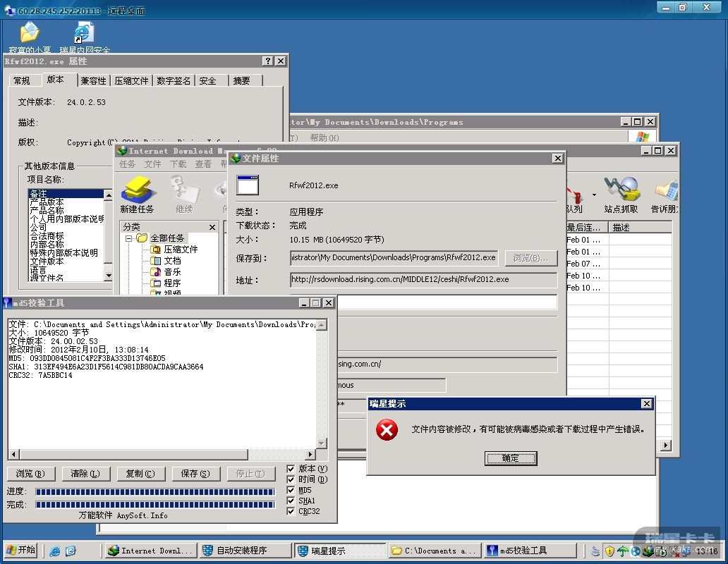Switch to the 摘要 tab

(241, 80)
